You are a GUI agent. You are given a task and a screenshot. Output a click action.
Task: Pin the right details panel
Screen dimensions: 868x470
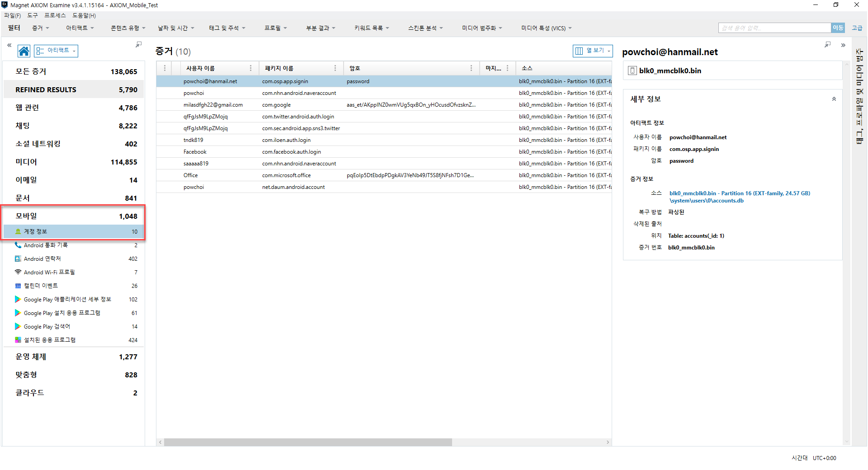coord(827,44)
